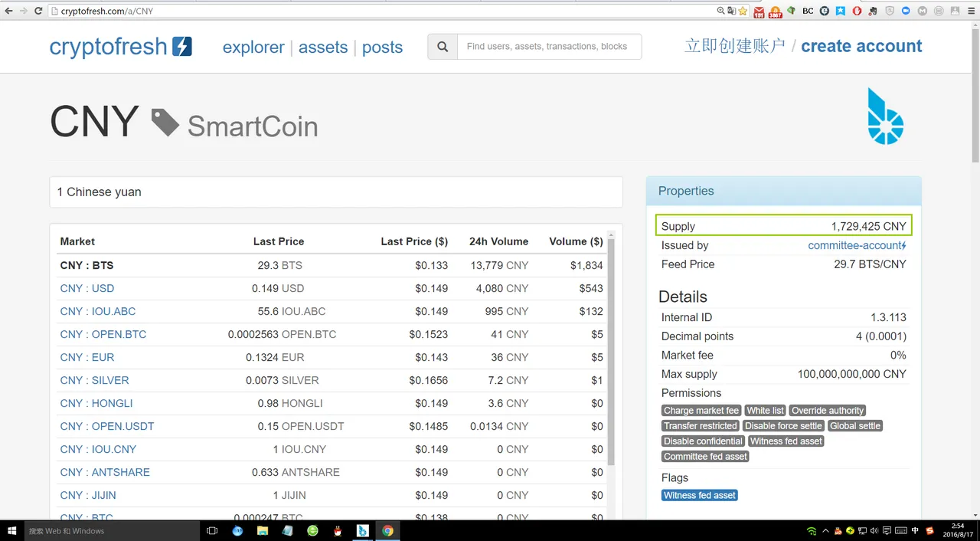Open the Gmail extension showing 191
This screenshot has width=980, height=541.
(x=759, y=11)
